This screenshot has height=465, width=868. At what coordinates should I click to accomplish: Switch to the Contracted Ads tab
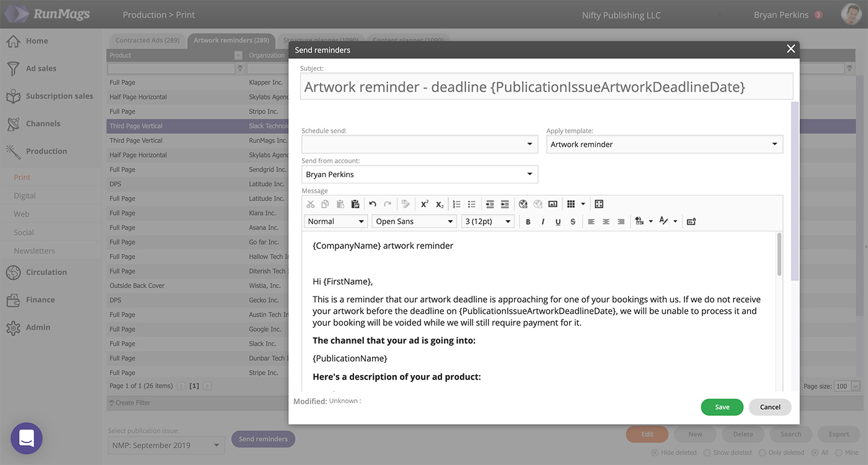point(148,40)
